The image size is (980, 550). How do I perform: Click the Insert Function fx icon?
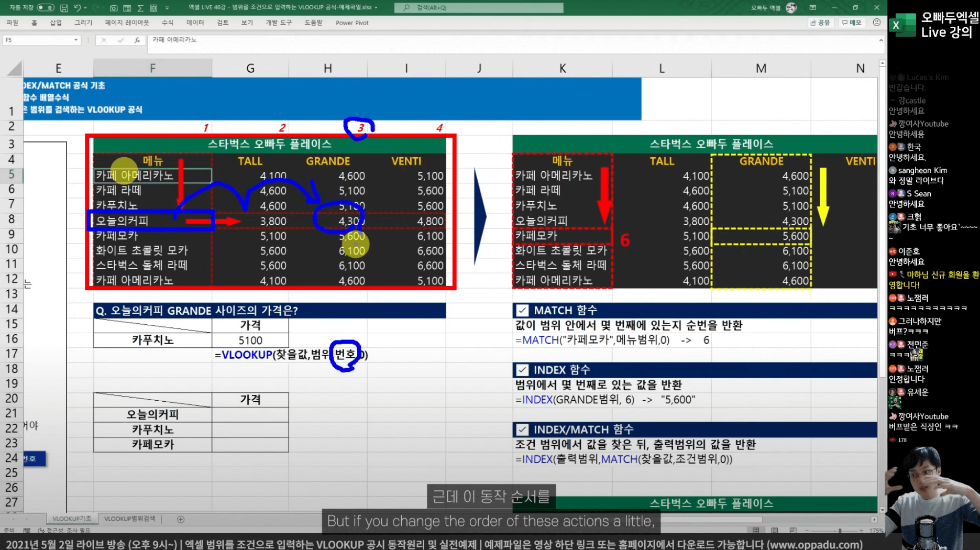(137, 40)
